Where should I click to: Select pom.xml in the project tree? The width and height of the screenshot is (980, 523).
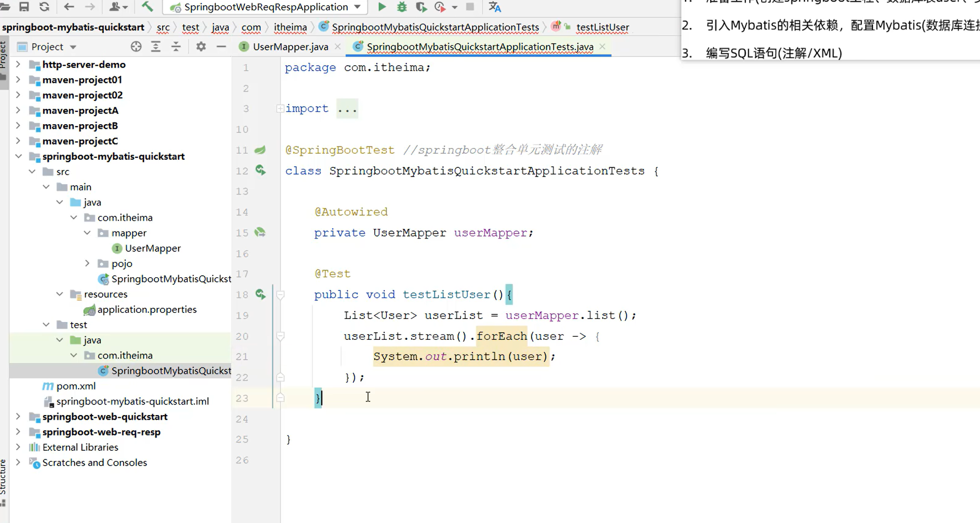pos(75,386)
